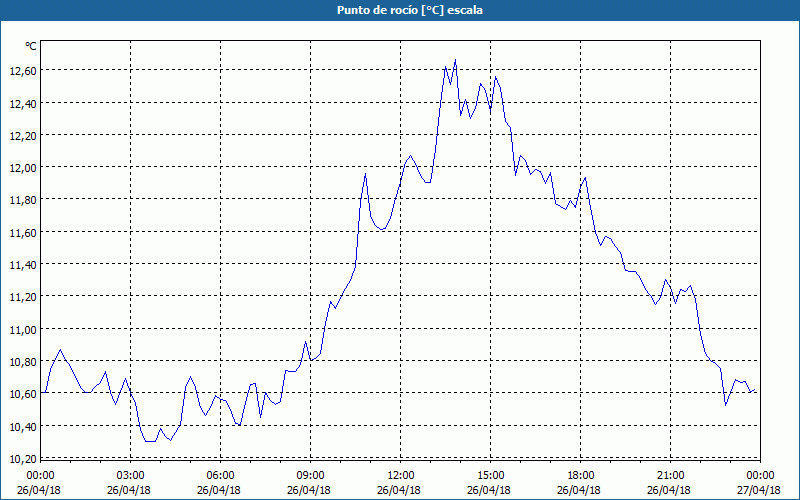This screenshot has height=500, width=800.
Task: Click the 11,60 y-axis value
Action: click(23, 233)
